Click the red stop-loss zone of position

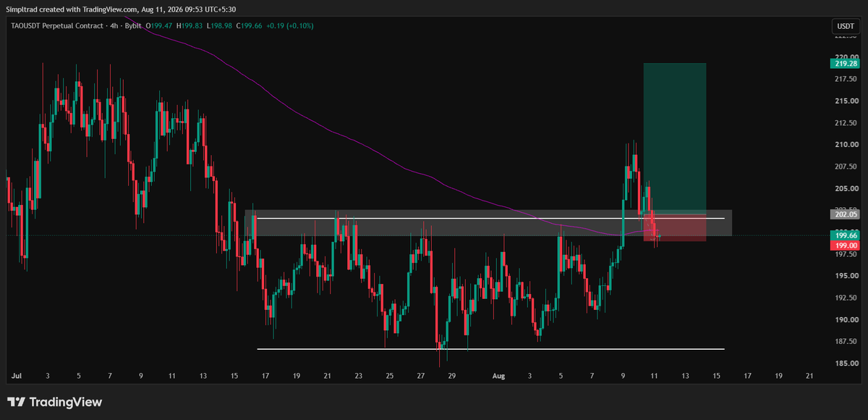click(675, 227)
